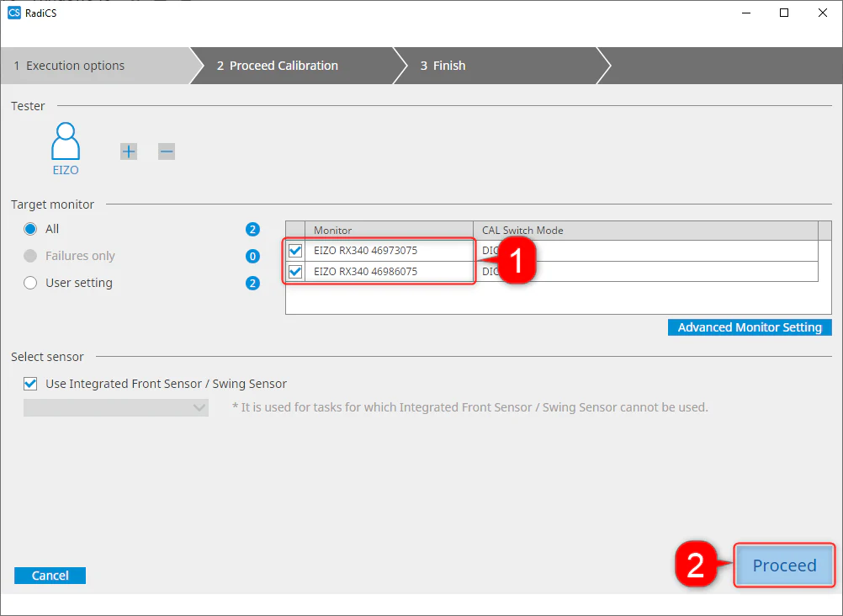Uncheck monitor EIZO RX340 46973075
Screen dimensions: 843x616
point(295,251)
